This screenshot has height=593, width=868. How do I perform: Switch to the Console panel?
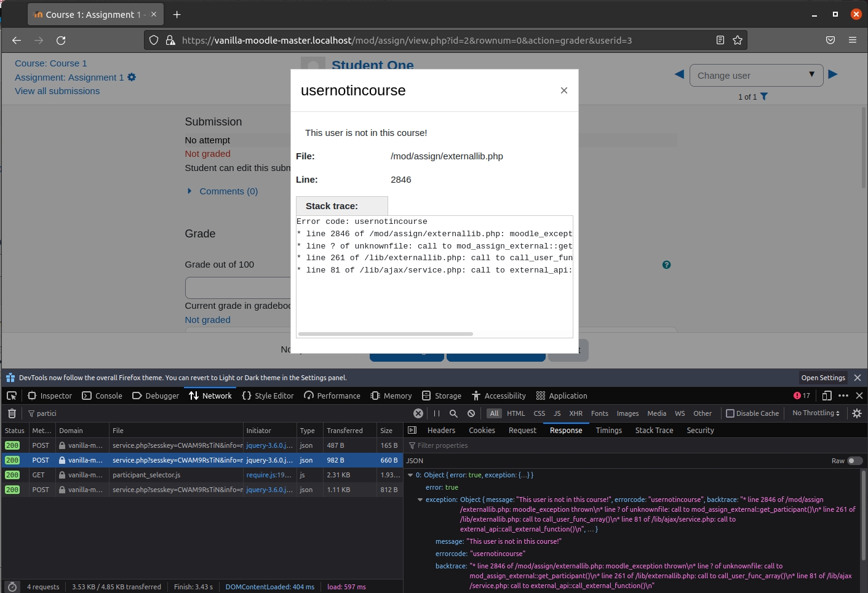pos(102,396)
